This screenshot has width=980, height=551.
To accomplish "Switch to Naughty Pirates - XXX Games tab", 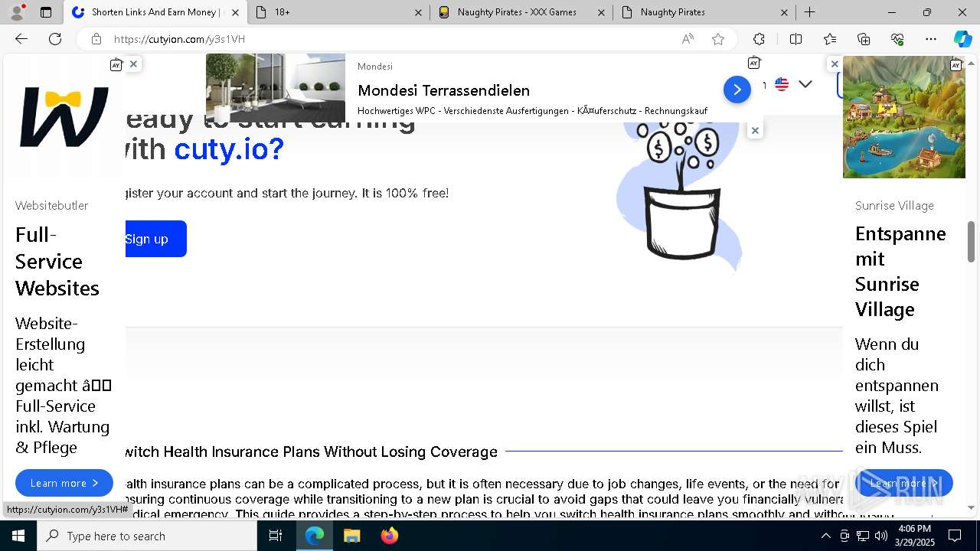I will coord(521,12).
